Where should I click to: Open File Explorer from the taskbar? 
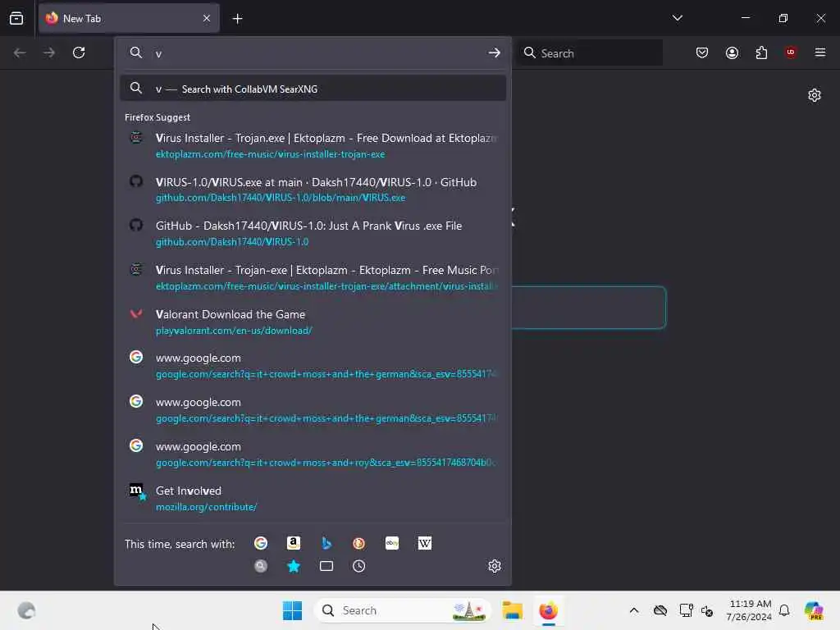click(512, 610)
